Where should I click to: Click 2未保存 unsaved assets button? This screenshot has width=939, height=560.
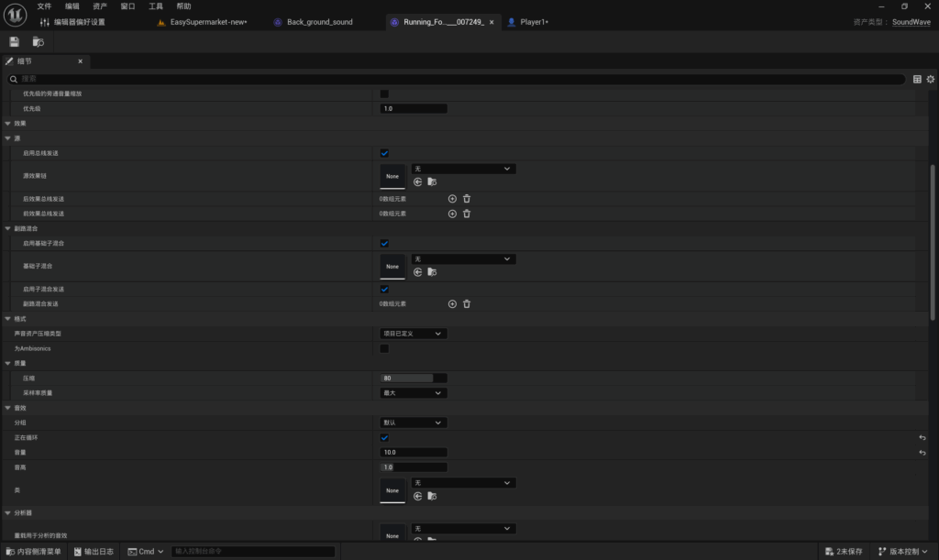tap(844, 552)
